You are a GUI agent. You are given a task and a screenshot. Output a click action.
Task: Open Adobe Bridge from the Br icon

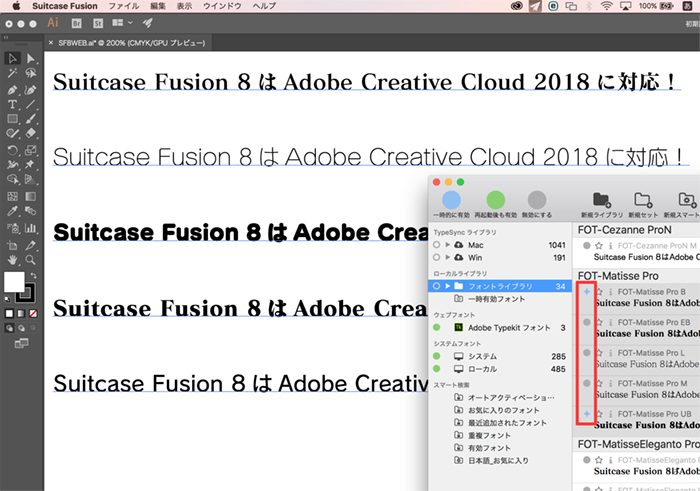click(77, 23)
